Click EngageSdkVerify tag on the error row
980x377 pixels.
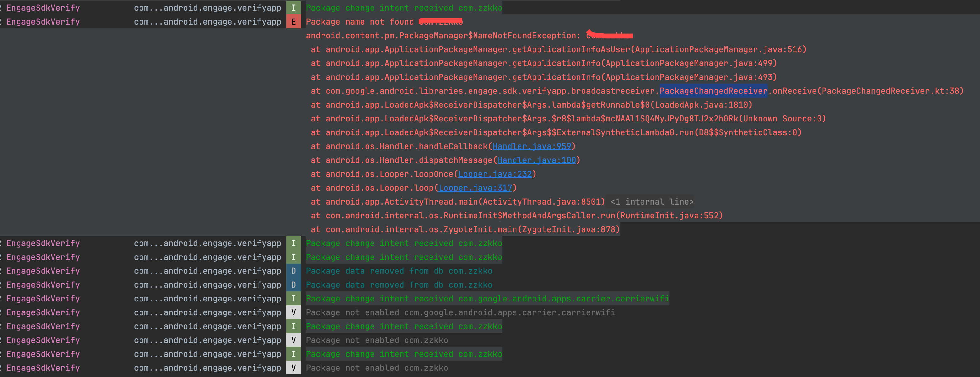point(43,22)
